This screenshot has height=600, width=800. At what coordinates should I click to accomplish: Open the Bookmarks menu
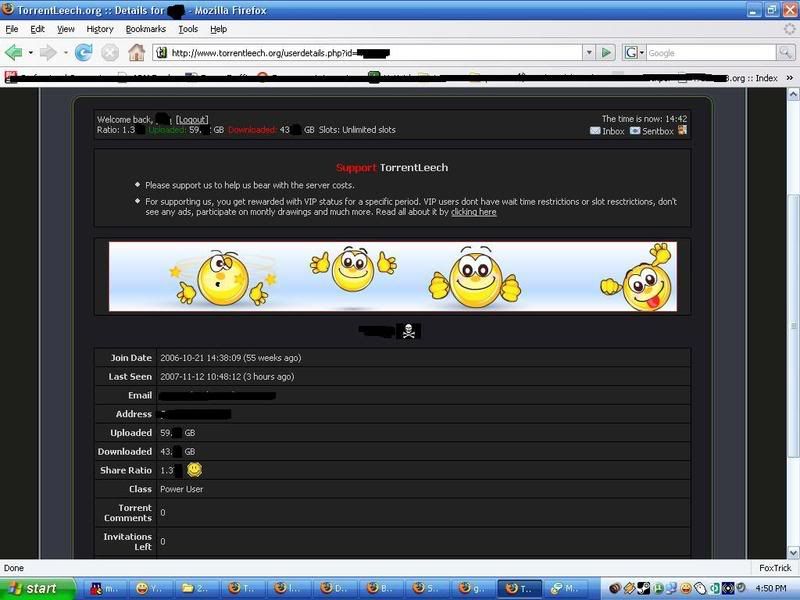point(145,29)
